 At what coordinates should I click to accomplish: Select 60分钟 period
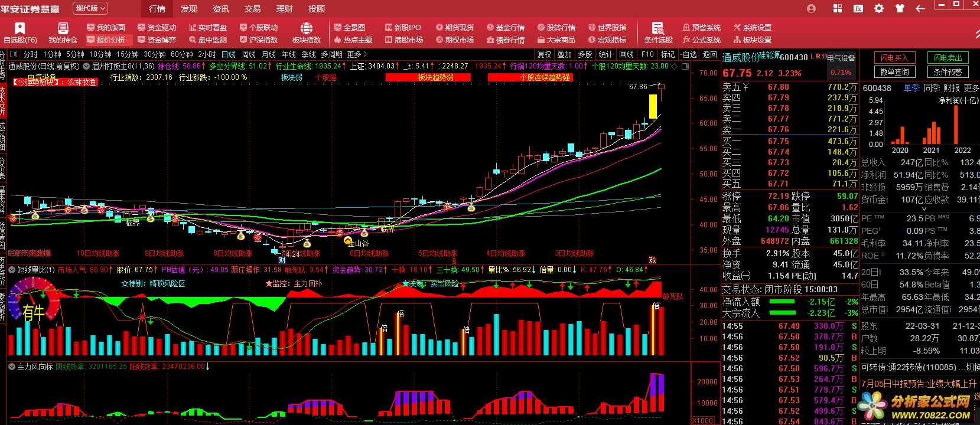click(x=182, y=54)
